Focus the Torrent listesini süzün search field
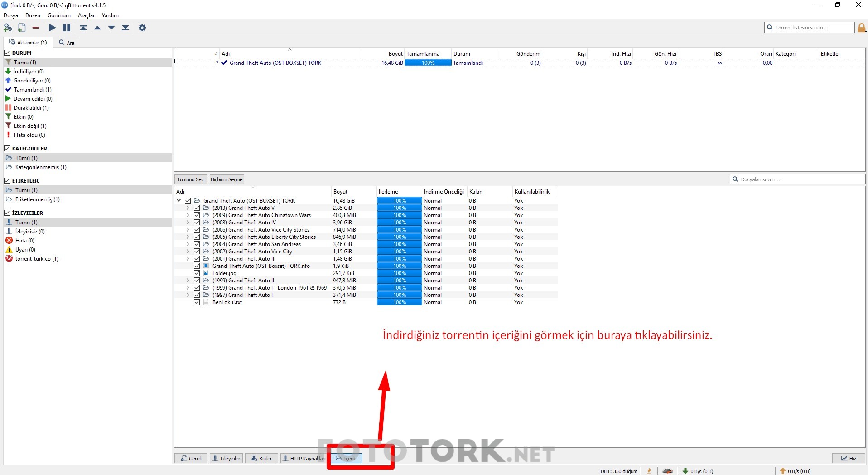This screenshot has width=868, height=475. 810,28
